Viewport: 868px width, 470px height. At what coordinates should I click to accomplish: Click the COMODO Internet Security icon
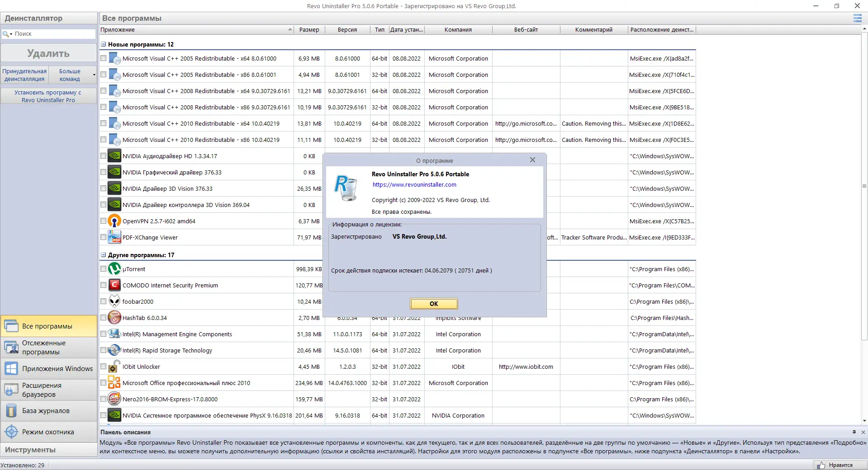(114, 285)
